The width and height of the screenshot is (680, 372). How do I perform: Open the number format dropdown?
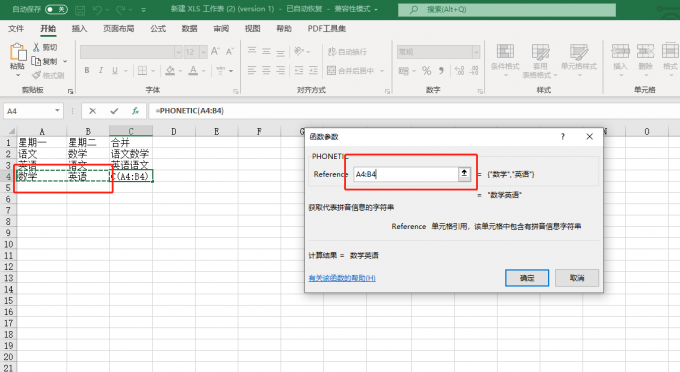point(476,52)
